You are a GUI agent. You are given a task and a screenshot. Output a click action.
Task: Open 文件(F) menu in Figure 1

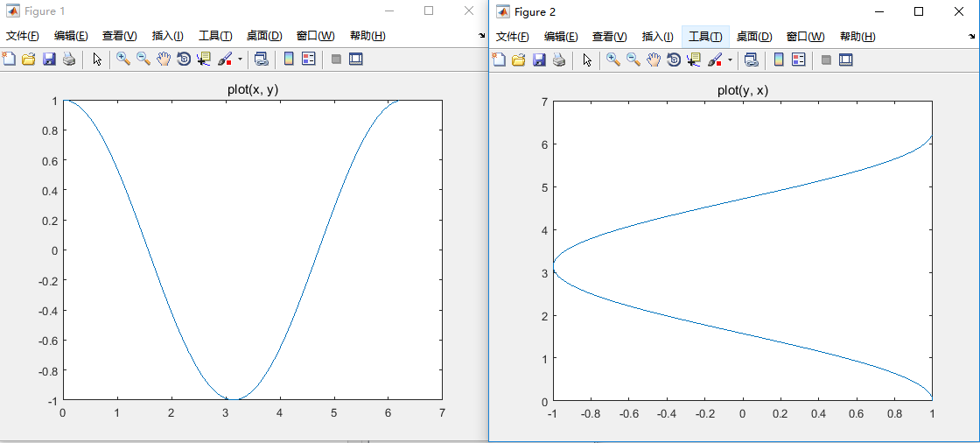[x=23, y=36]
